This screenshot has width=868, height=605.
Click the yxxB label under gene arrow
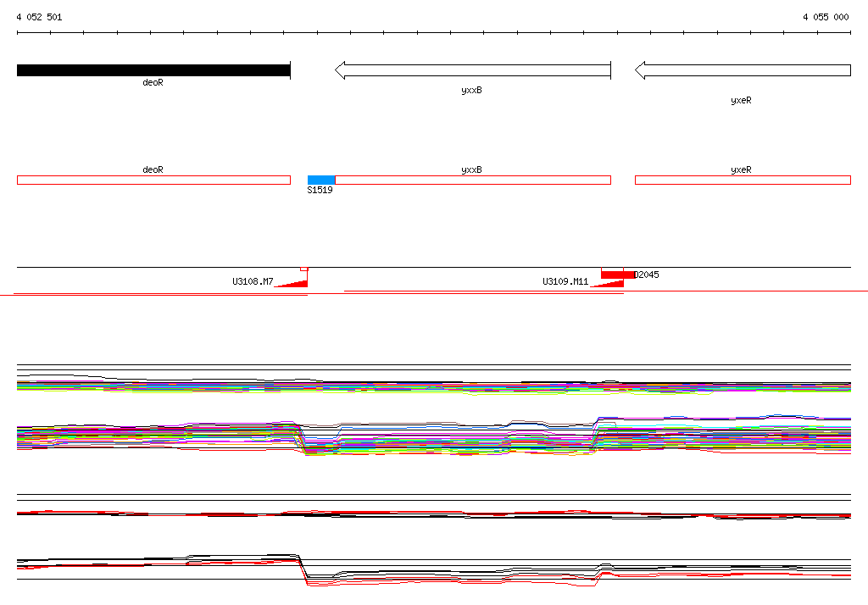pos(471,90)
